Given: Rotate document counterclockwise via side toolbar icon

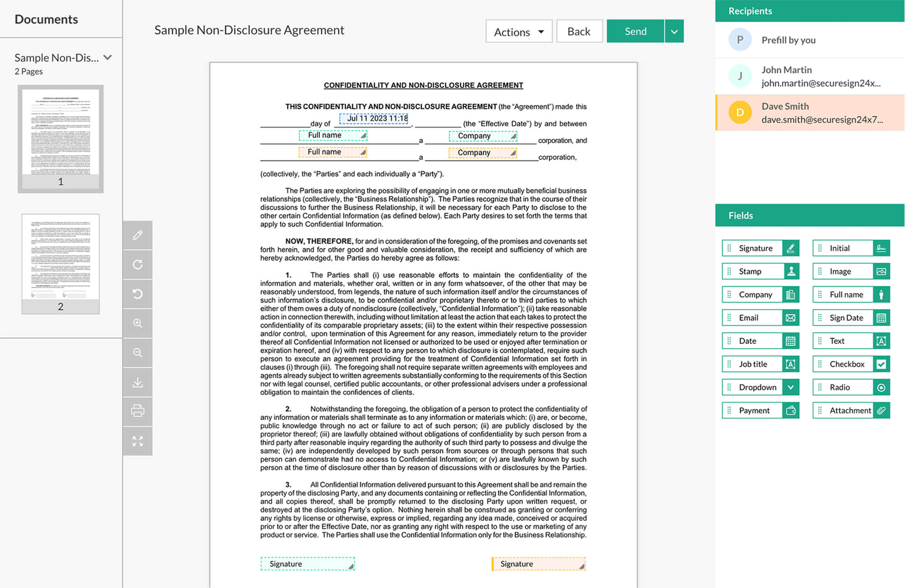Looking at the screenshot, I should (x=138, y=294).
